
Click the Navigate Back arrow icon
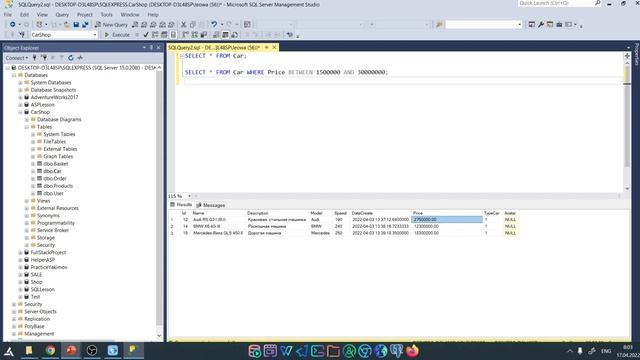click(13, 24)
